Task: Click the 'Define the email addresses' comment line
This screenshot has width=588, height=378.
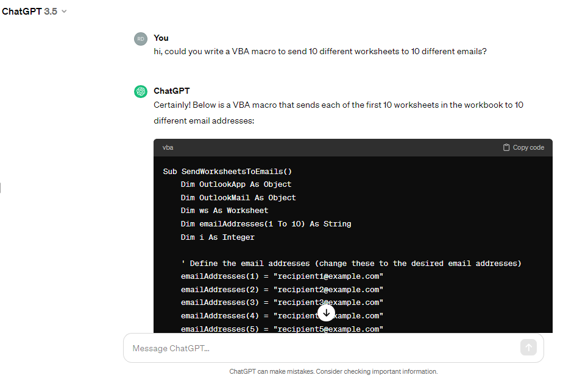Action: (351, 264)
